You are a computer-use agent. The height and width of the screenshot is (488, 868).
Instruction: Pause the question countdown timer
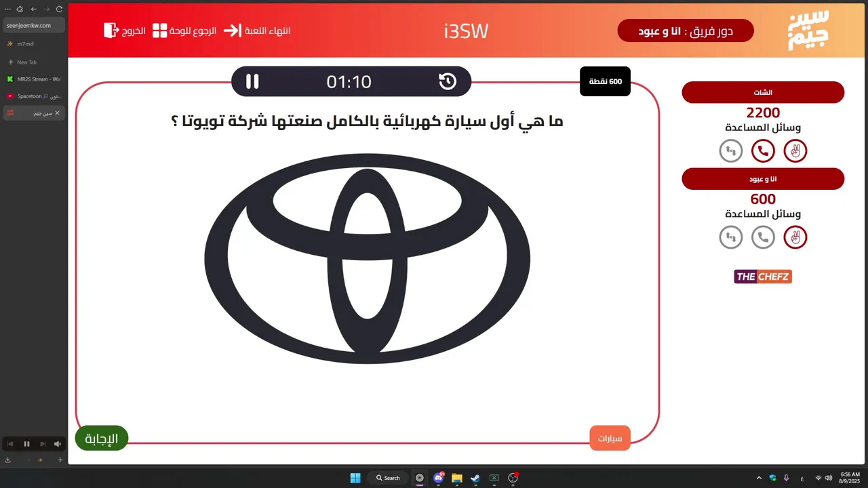pyautogui.click(x=252, y=81)
